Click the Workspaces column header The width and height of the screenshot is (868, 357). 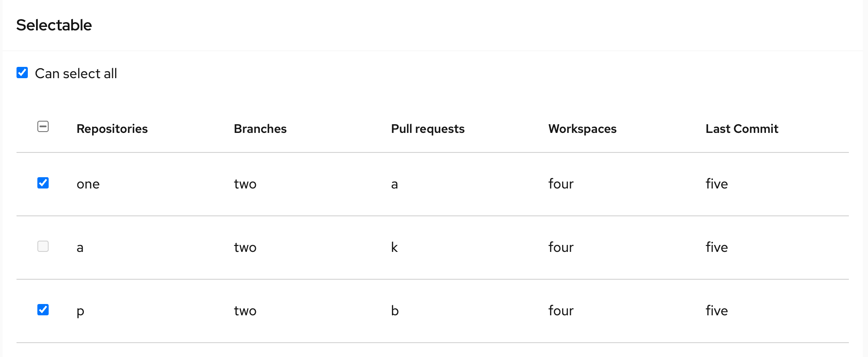point(583,129)
